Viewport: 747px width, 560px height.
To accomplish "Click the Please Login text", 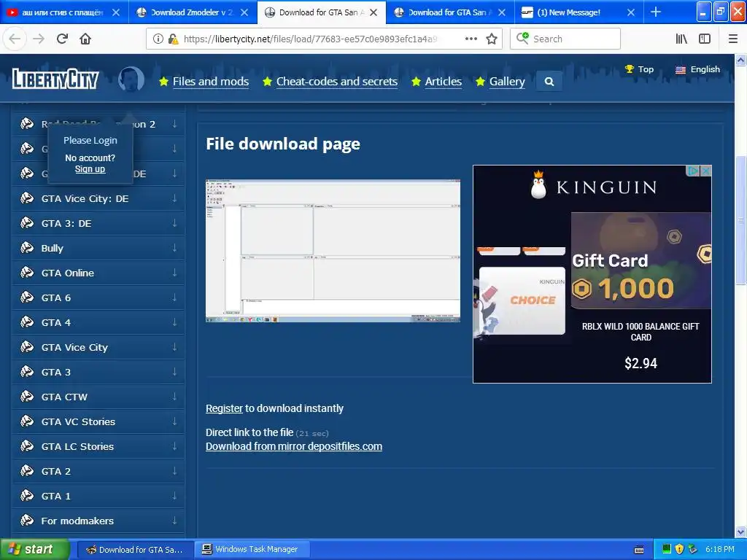I will 90,140.
